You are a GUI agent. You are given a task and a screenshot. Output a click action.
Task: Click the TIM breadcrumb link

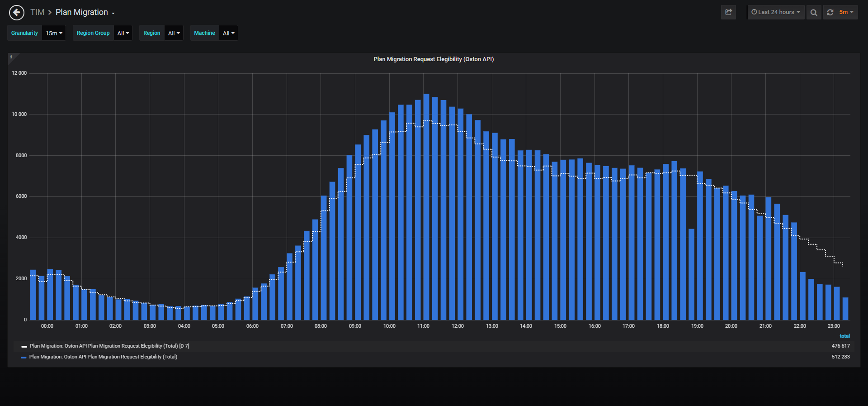tap(37, 12)
